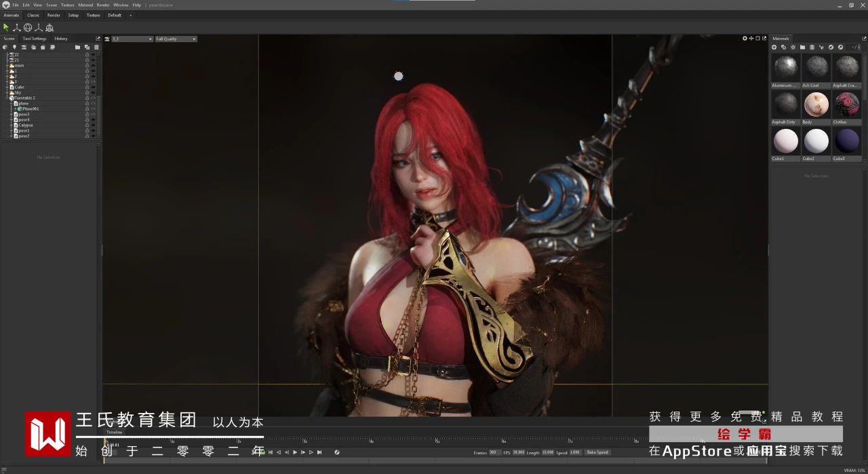Screen dimensions: 868x474
Task: Click the keyframe icon right of playback controls
Action: click(337, 452)
